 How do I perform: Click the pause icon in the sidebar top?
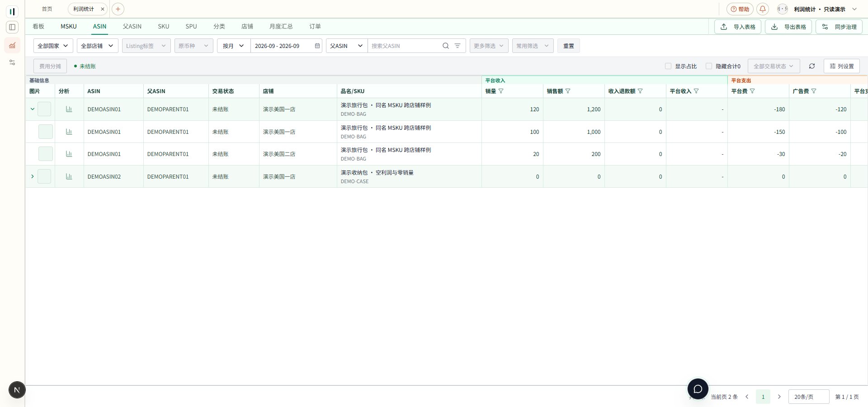click(x=12, y=11)
